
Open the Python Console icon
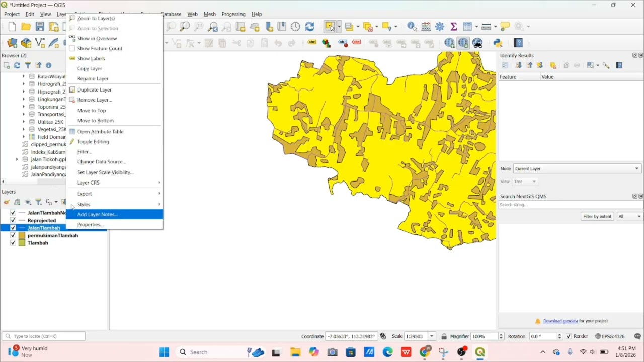click(x=498, y=43)
